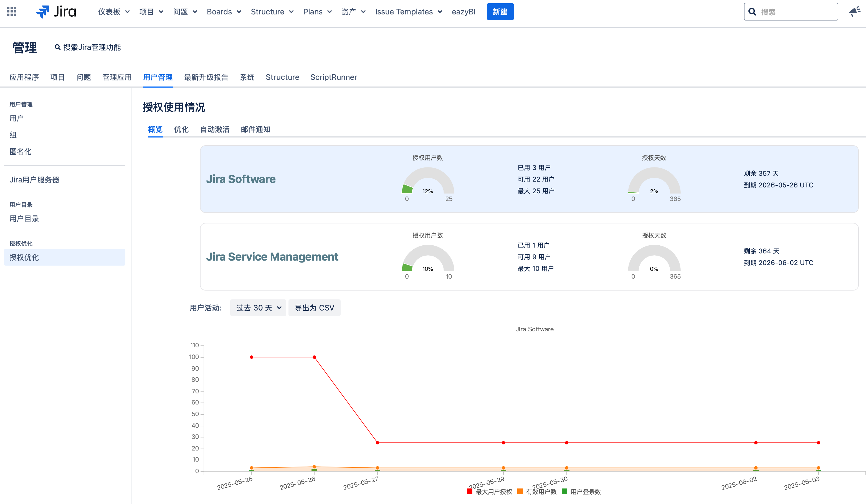Toggle the green user-logins legend marker
Viewport: 866px width, 504px height.
[x=564, y=491]
